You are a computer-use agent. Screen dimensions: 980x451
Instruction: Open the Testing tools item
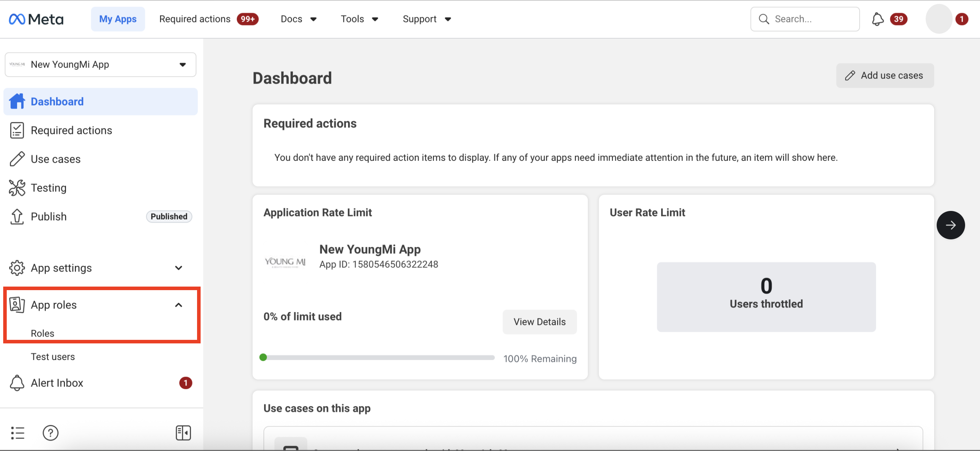tap(49, 188)
